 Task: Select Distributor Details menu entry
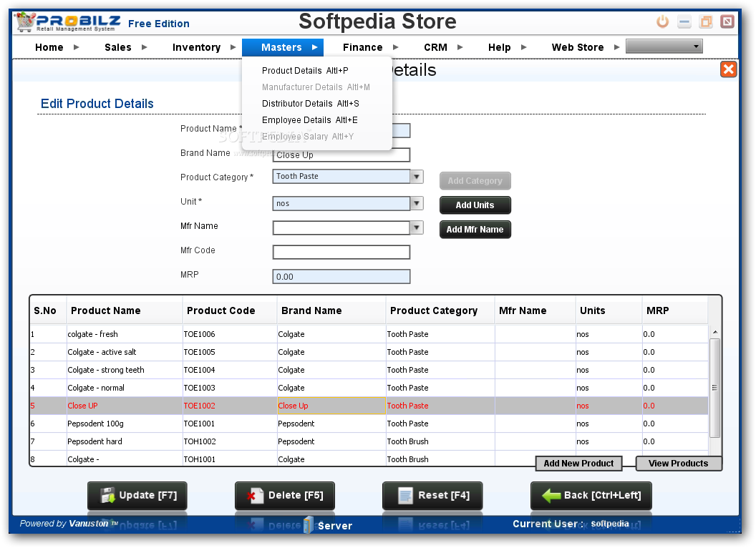(x=311, y=104)
